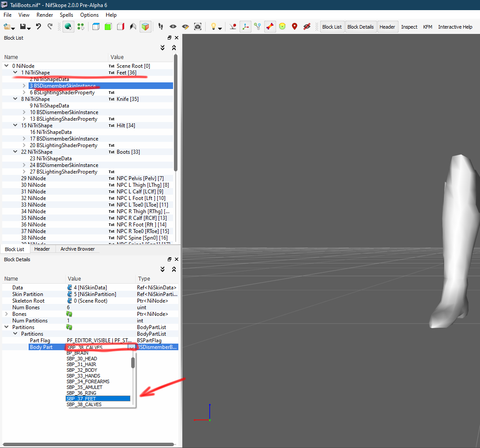This screenshot has height=448, width=480.
Task: Expand all rows in Block List panel
Action: 162,48
